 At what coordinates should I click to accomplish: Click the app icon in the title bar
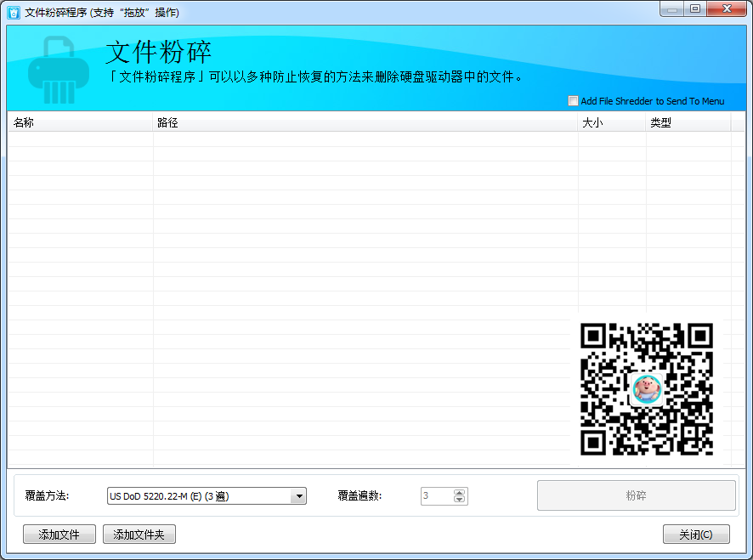click(14, 12)
